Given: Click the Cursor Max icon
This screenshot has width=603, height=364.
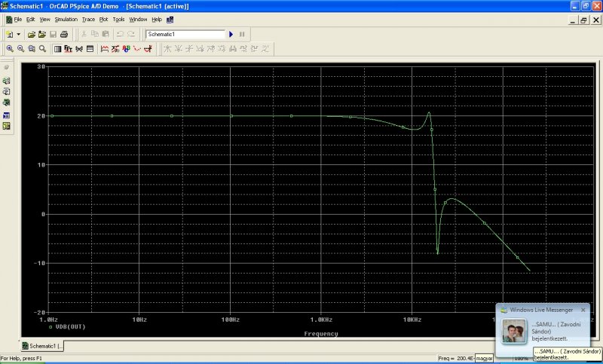Looking at the screenshot, I should point(211,49).
